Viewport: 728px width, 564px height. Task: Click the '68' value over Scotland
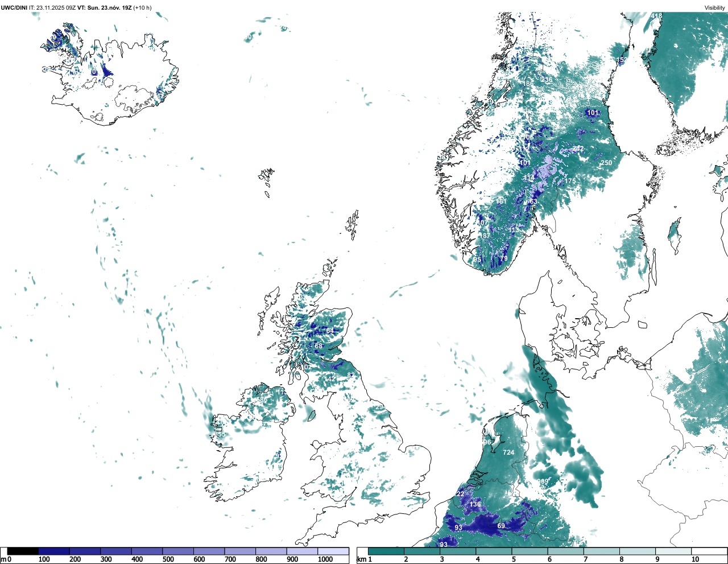point(318,346)
